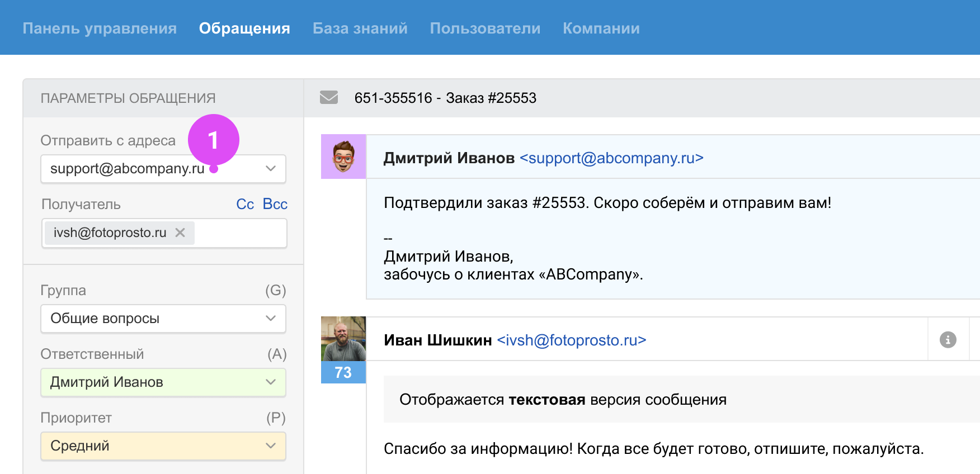Click the envelope icon beside ticket title
Image resolution: width=980 pixels, height=474 pixels.
point(328,98)
